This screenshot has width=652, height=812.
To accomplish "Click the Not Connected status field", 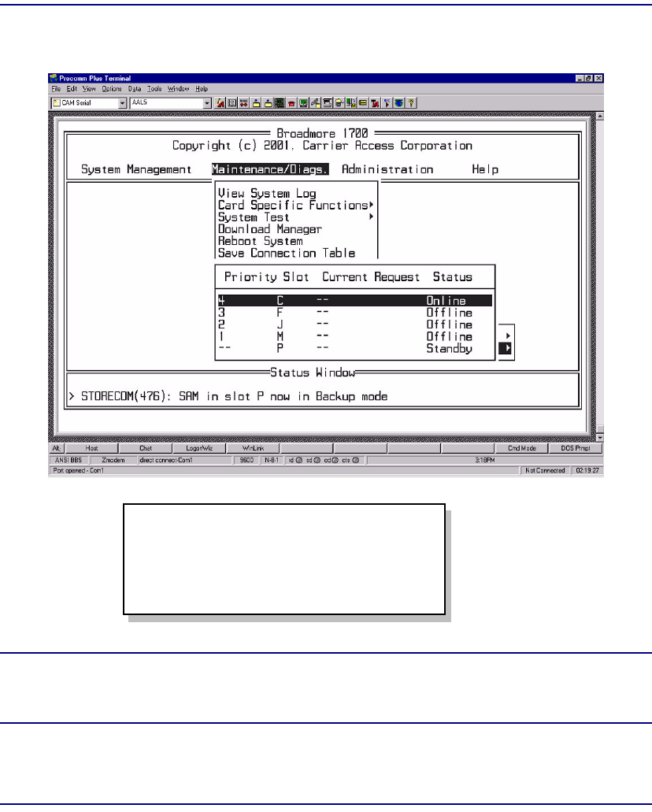I will pyautogui.click(x=545, y=470).
